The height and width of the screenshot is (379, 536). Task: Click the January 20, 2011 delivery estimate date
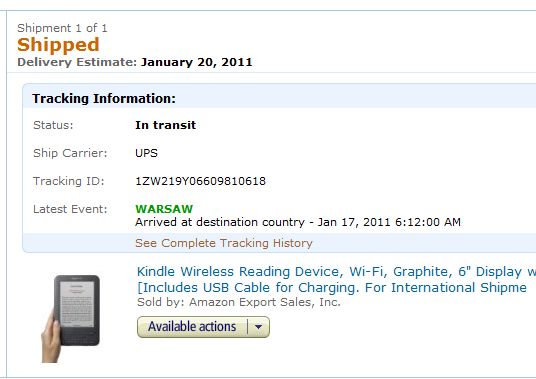click(197, 62)
